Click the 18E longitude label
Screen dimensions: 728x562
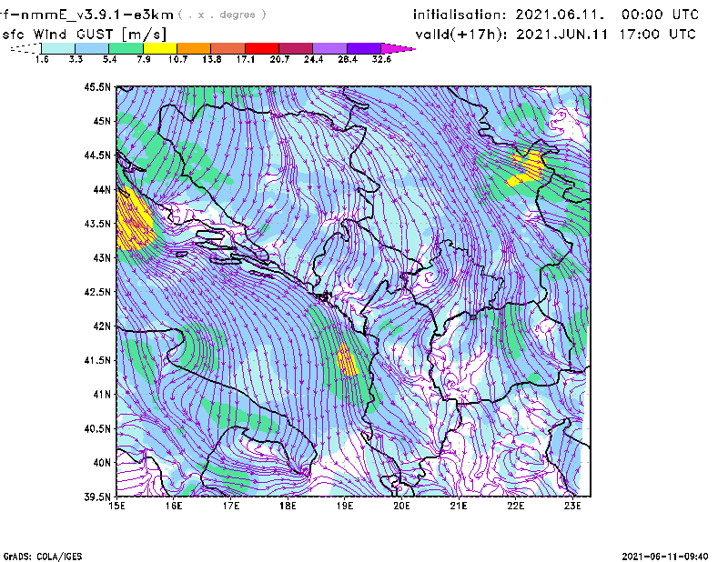pos(288,506)
